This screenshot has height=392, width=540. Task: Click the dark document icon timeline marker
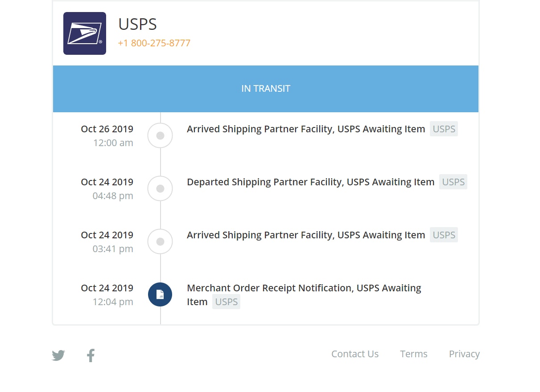click(160, 294)
